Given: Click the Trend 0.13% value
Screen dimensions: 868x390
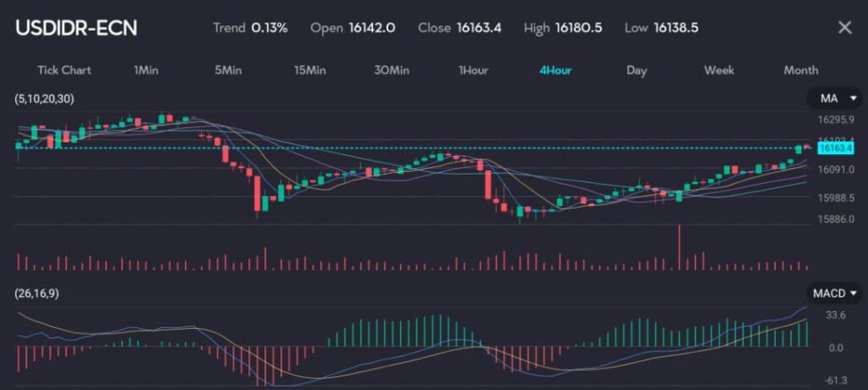Looking at the screenshot, I should (x=270, y=28).
